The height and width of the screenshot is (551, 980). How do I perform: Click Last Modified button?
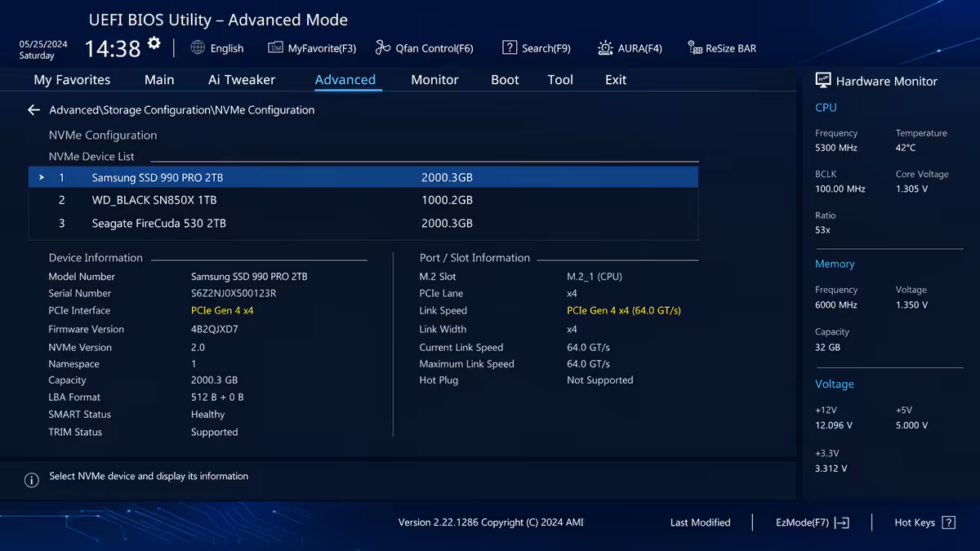(700, 522)
